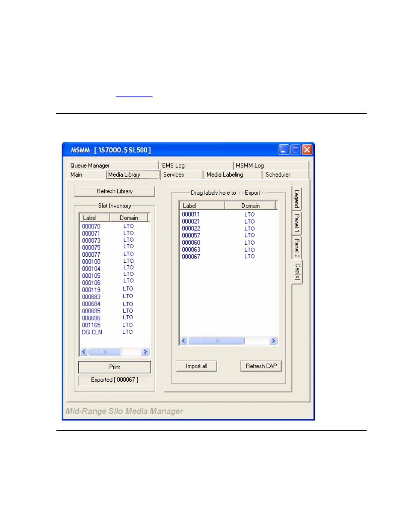The image size is (411, 532).
Task: Click the Print button
Action: [x=115, y=367]
